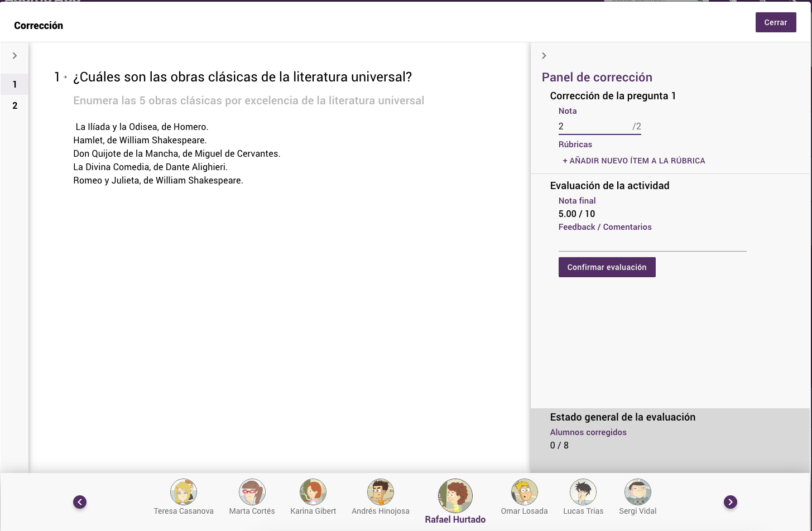Click the Cerrar button

pos(776,22)
